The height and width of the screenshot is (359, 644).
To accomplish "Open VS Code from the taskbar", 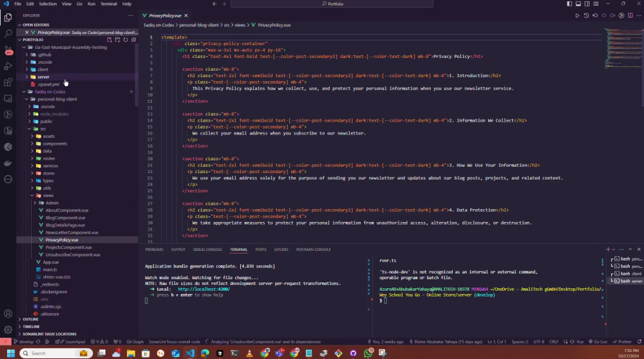I will point(190,353).
